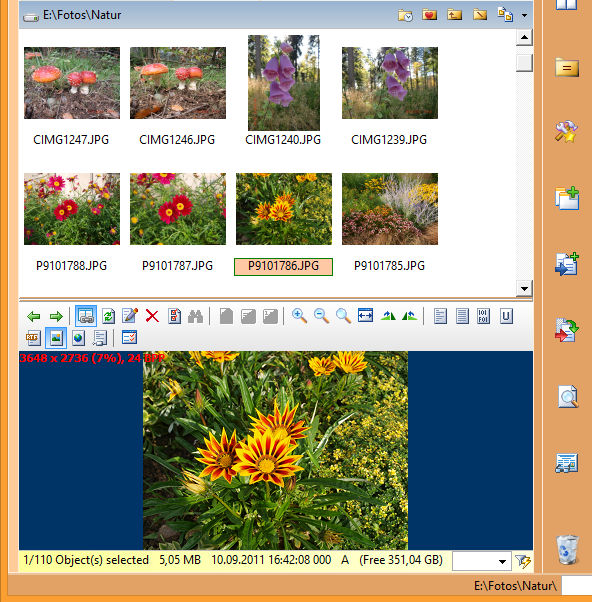The height and width of the screenshot is (602, 592).
Task: Expand the folder toolbar dropdown arrow
Action: [524, 15]
